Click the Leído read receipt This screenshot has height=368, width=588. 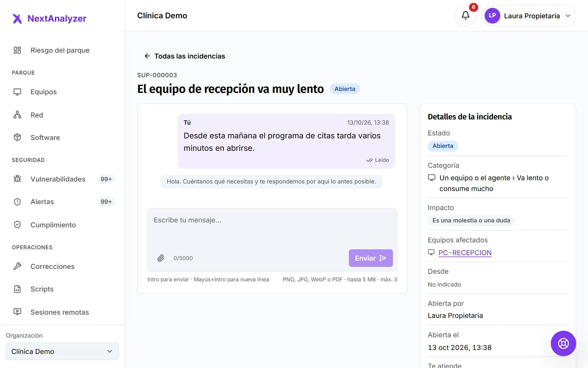378,160
